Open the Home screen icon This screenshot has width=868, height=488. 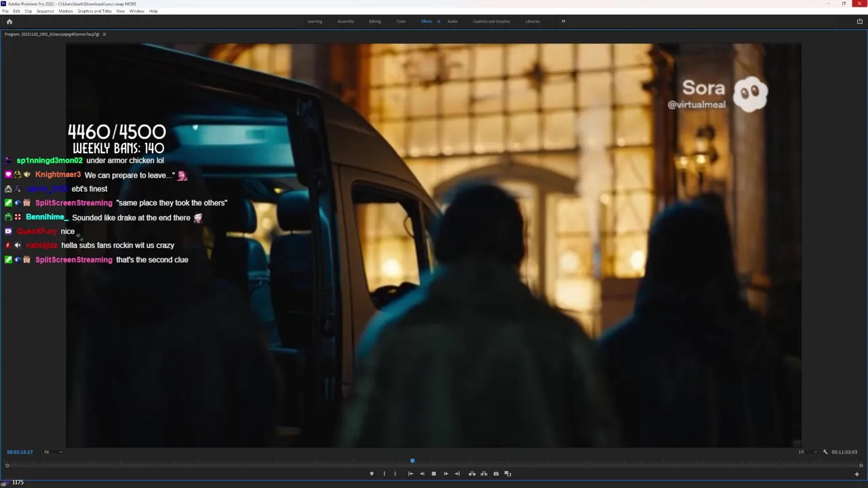9,21
